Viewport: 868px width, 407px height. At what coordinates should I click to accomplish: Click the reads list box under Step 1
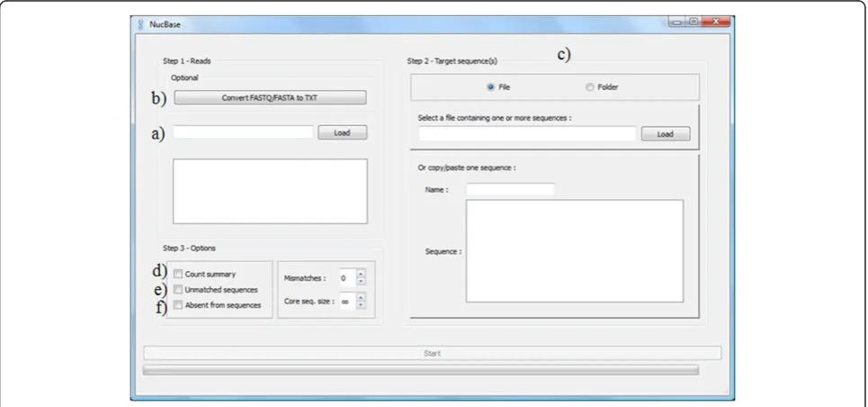[270, 191]
